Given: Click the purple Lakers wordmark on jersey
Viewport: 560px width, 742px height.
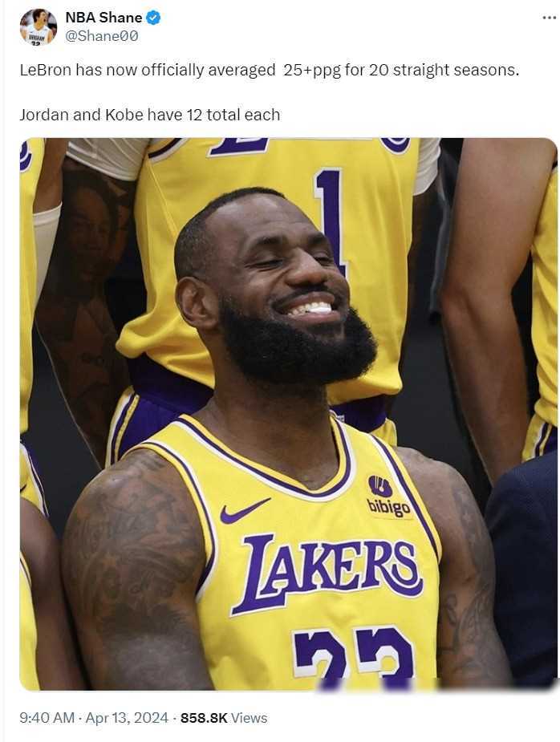Looking at the screenshot, I should tap(328, 574).
